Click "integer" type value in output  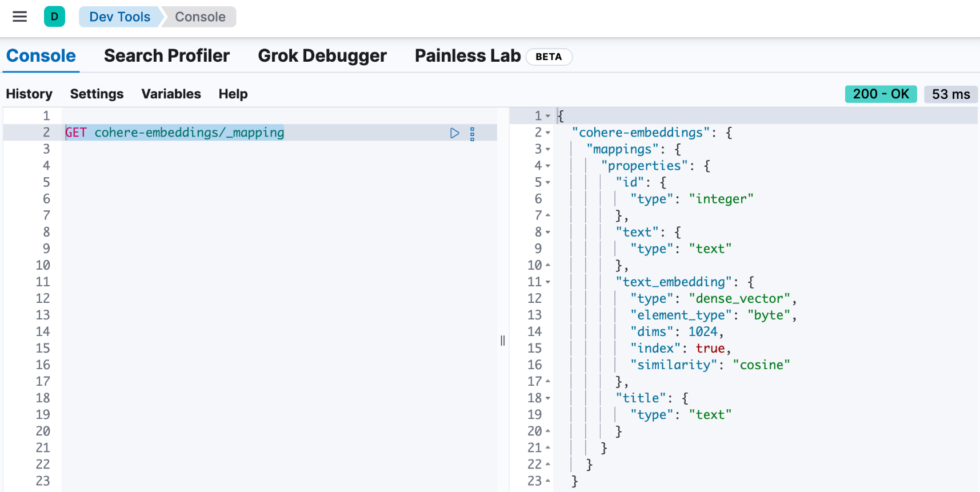tap(721, 199)
